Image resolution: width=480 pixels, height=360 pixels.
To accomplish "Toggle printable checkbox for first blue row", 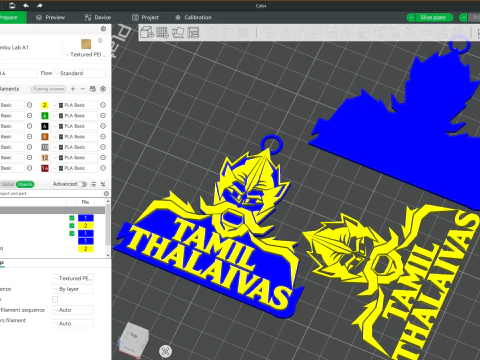I will coord(72,218).
